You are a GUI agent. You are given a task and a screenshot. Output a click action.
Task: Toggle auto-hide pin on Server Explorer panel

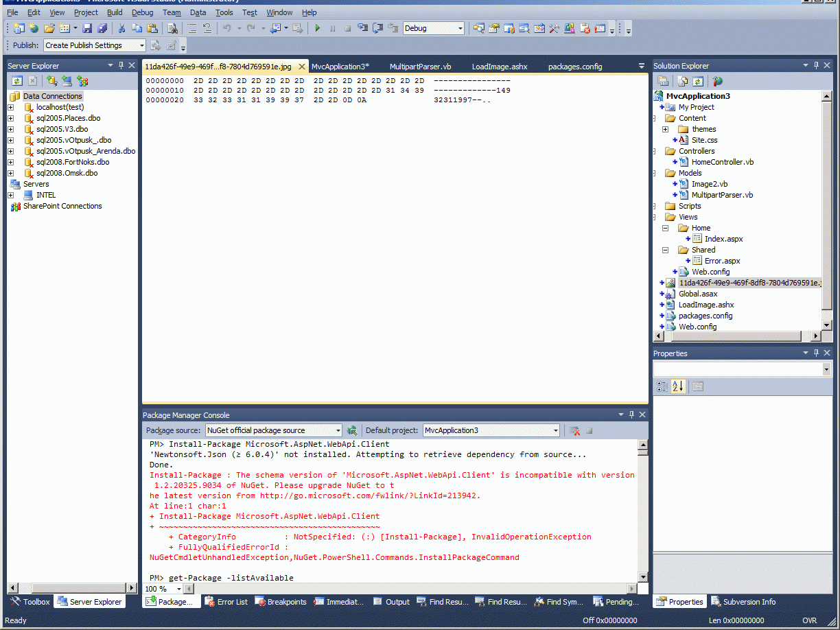pos(121,66)
